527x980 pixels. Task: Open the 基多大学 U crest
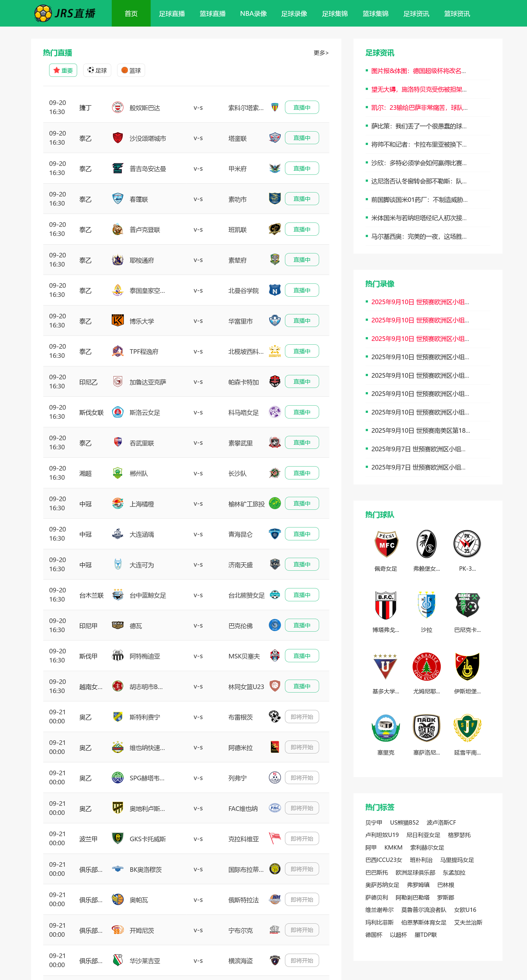[386, 666]
